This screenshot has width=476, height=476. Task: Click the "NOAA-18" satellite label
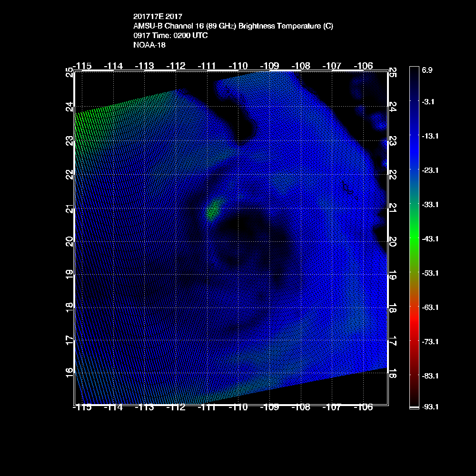pyautogui.click(x=149, y=45)
